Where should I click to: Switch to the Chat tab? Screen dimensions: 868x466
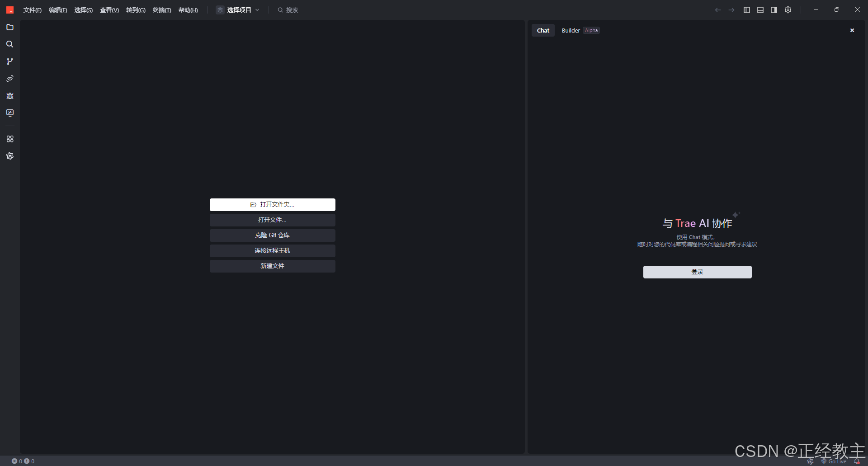[543, 30]
